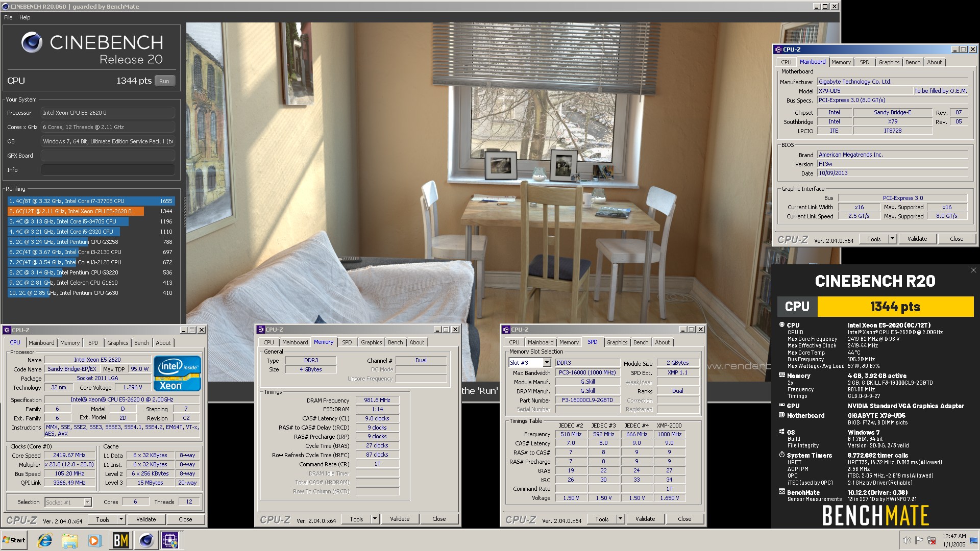Click title bar icon of SPD CPU-Z window
980x551 pixels.
[506, 330]
